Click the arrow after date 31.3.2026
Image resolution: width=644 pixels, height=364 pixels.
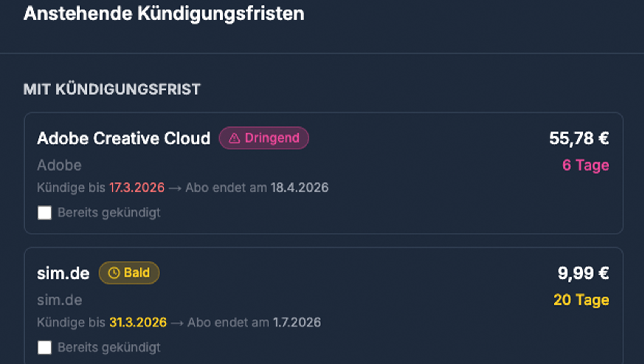click(177, 323)
